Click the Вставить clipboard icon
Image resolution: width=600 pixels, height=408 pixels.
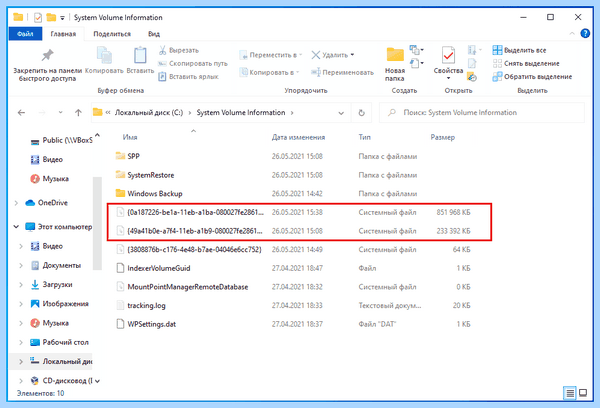(140, 55)
